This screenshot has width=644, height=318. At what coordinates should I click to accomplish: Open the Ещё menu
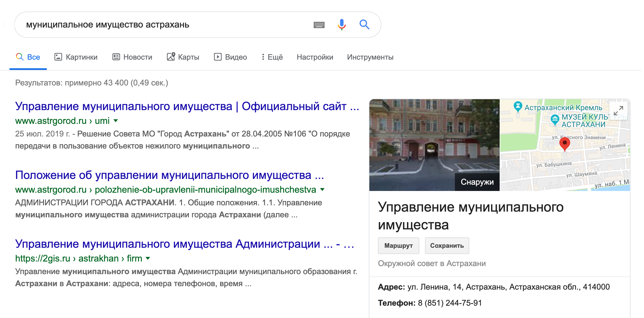272,57
